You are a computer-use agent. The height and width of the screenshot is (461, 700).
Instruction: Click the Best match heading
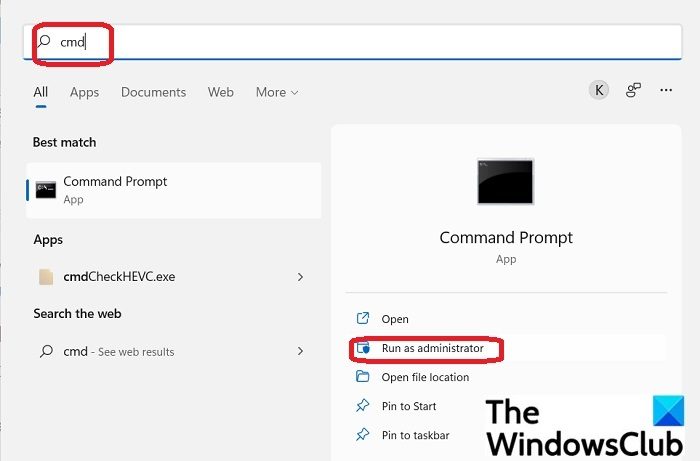tap(65, 142)
